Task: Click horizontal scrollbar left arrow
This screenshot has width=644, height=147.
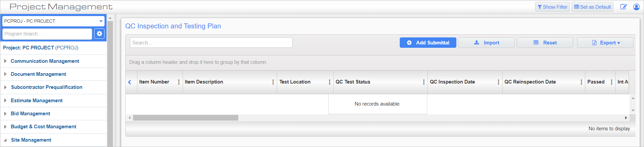Action: pos(130,118)
